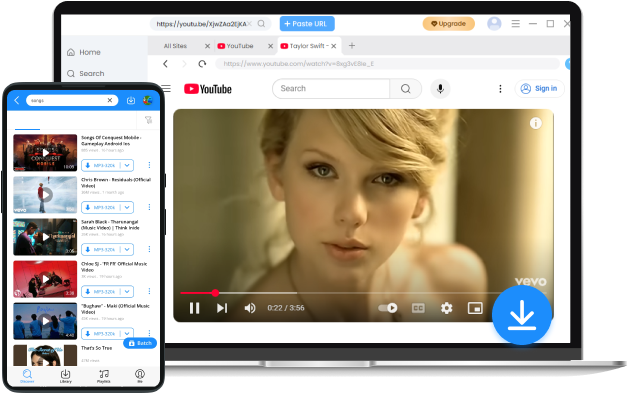Viewport: 628px width, 394px height.
Task: Open more options for Chris Brown Residuals
Action: click(x=149, y=207)
